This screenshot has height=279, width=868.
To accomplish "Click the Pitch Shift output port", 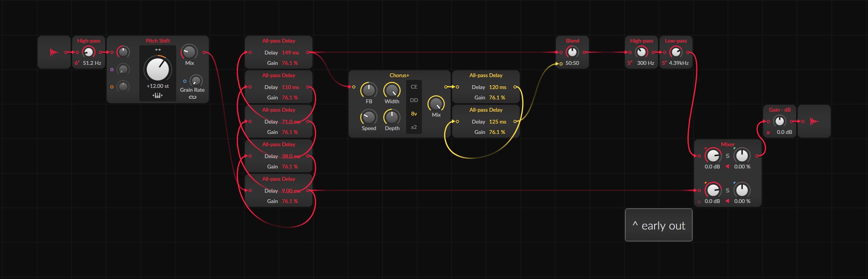I will click(x=204, y=52).
